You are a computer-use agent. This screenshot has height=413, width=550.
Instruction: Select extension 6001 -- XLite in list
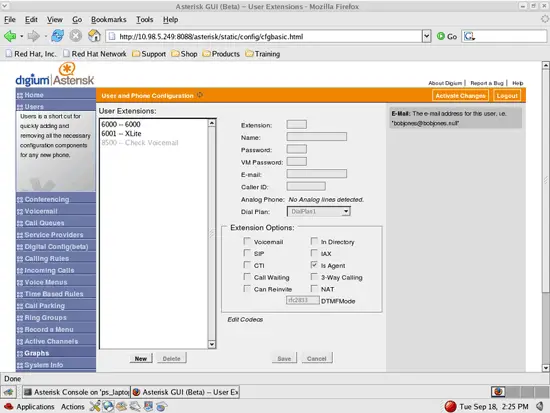pos(121,134)
